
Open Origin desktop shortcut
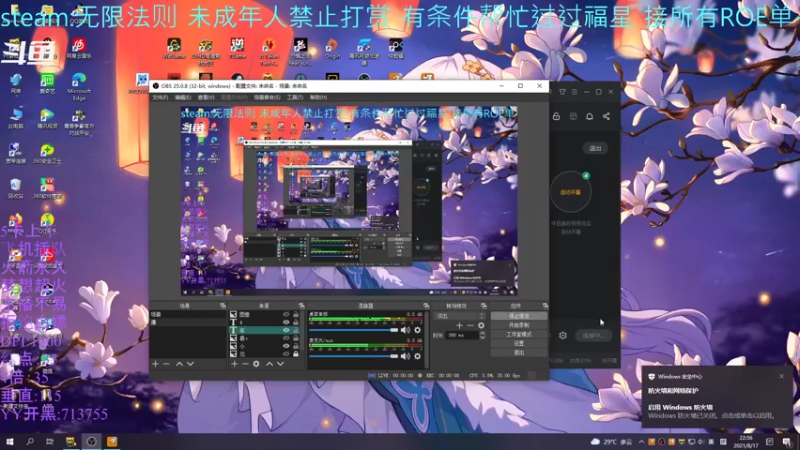332,49
